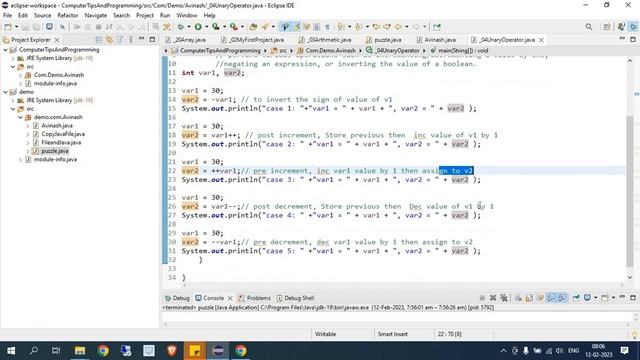This screenshot has width=640, height=360.
Task: Click the Coverage run toolbar icon
Action: pos(216,27)
